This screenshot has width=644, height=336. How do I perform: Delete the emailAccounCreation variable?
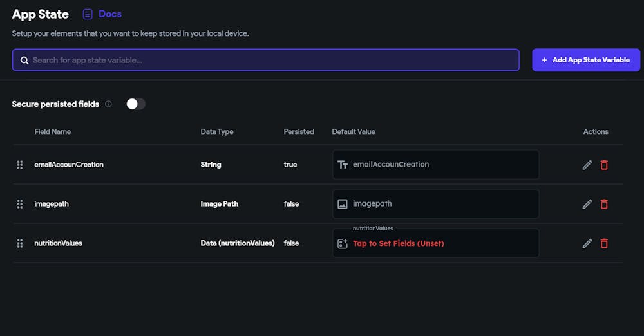pos(604,165)
